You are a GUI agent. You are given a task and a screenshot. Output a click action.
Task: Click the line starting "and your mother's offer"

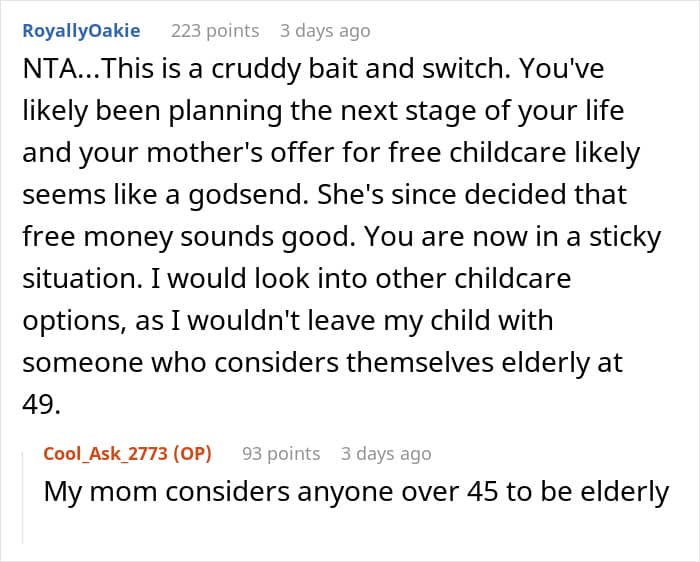coord(331,153)
